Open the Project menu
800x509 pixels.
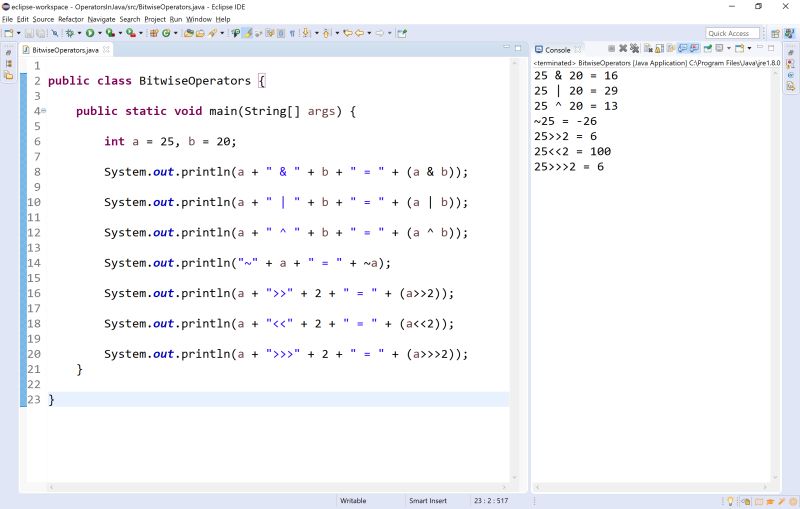pyautogui.click(x=155, y=19)
